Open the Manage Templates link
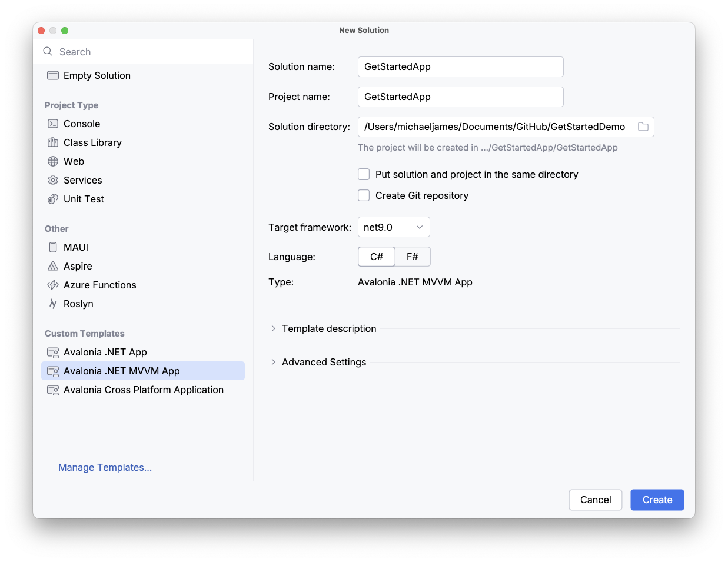 (105, 467)
